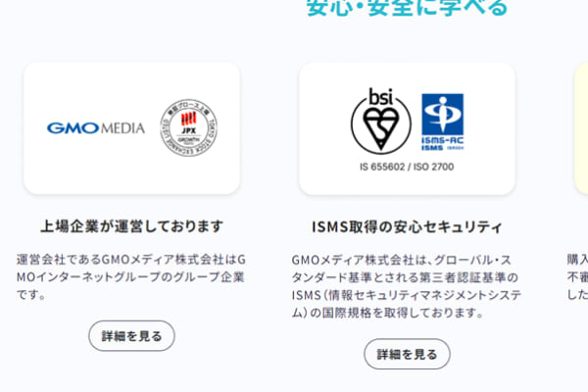Click the heart-shaped kitemark inside bsi circle
588x392 pixels.
coord(380,128)
